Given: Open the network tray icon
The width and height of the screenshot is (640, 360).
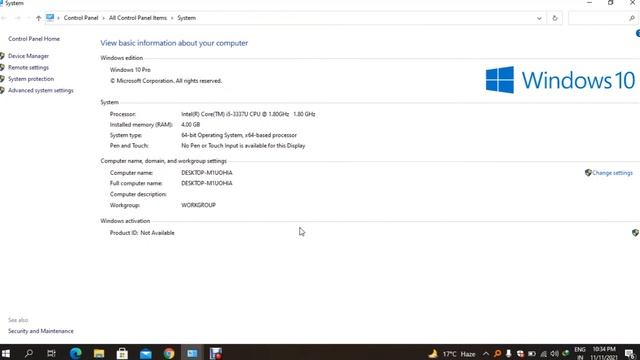Looking at the screenshot, I should point(543,354).
